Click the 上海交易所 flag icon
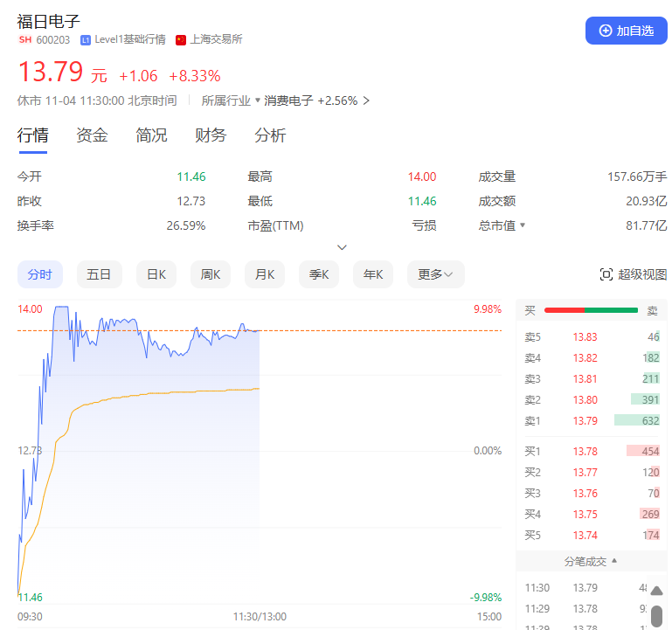The height and width of the screenshot is (630, 672). click(181, 40)
